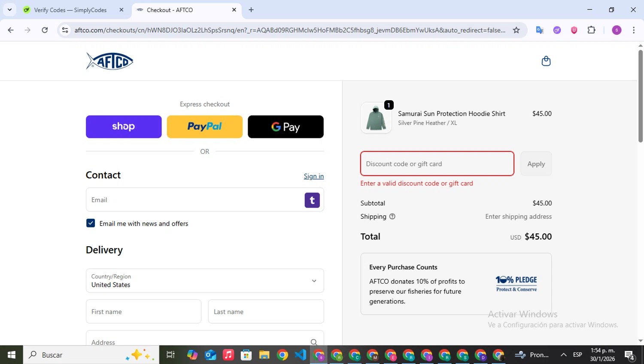Click the 'Enter shipping address' text
644x364 pixels.
518,217
